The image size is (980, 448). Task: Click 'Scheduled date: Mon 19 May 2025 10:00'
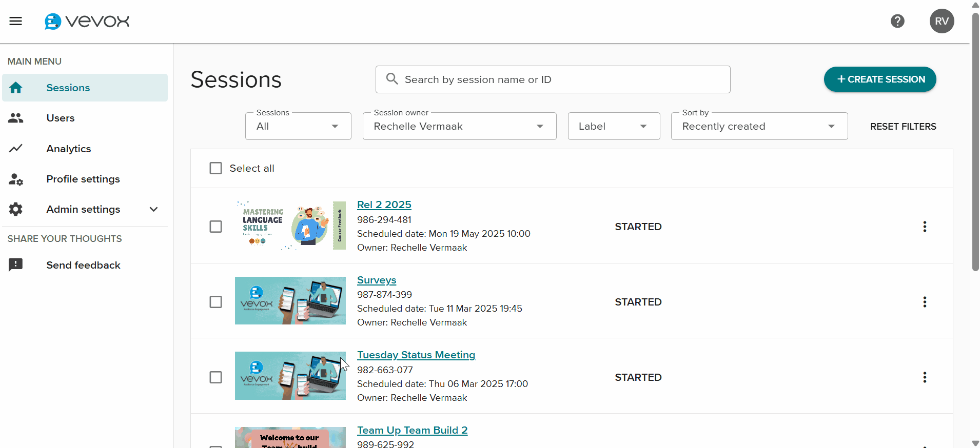[444, 234]
